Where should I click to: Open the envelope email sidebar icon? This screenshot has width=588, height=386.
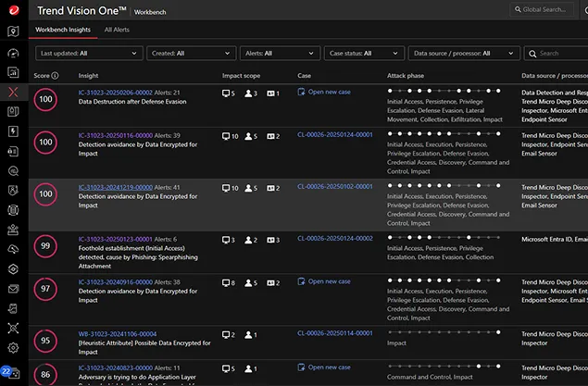[x=13, y=289]
